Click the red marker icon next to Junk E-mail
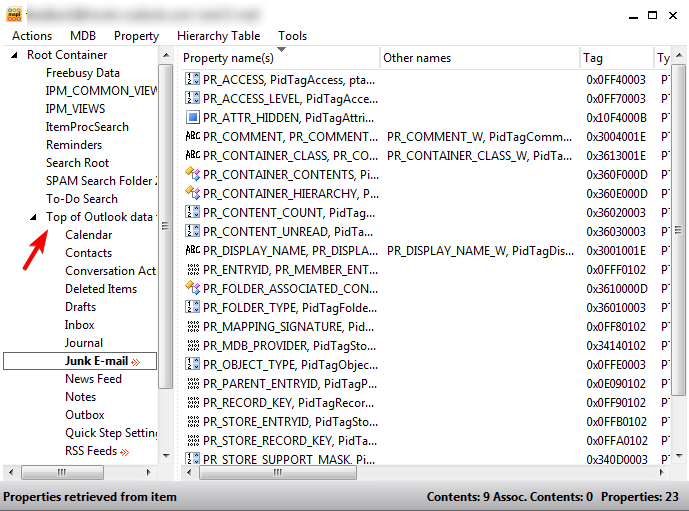689x511 pixels. [136, 362]
